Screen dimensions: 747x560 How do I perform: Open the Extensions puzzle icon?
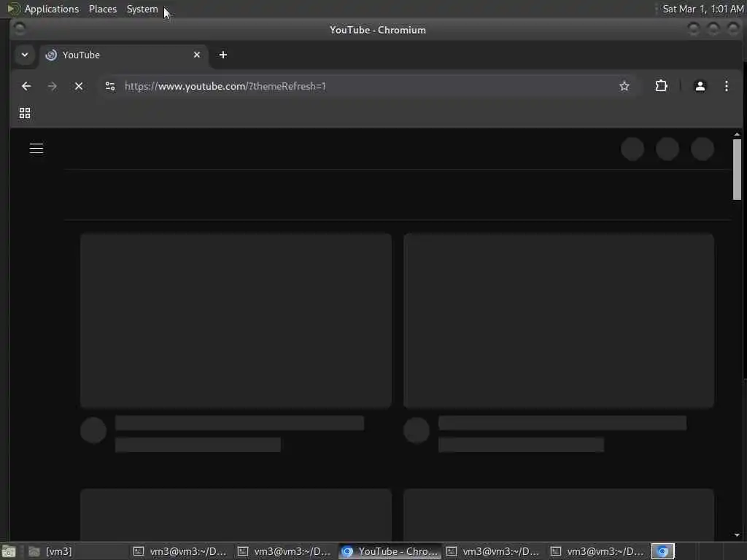[x=661, y=86]
